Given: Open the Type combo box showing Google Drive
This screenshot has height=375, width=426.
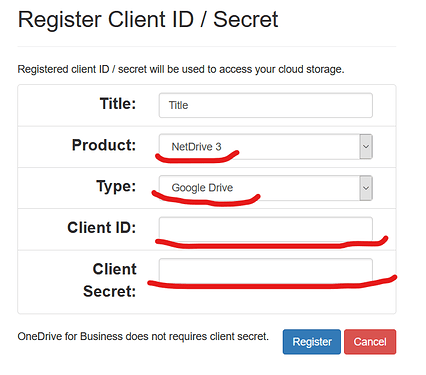Looking at the screenshot, I should 266,188.
